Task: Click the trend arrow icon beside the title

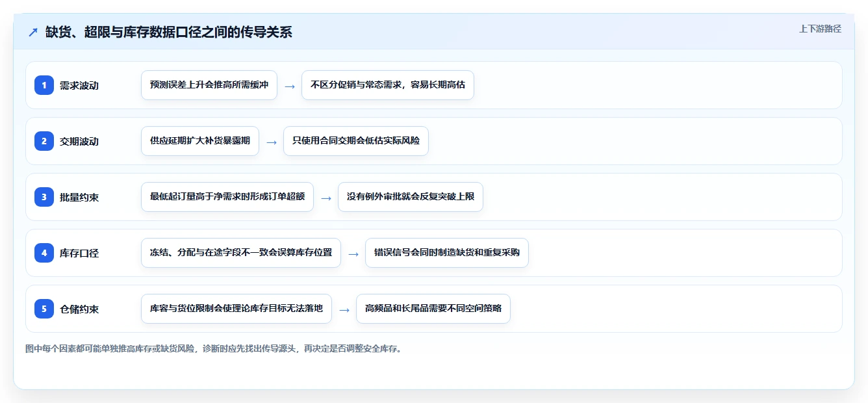Action: 33,32
